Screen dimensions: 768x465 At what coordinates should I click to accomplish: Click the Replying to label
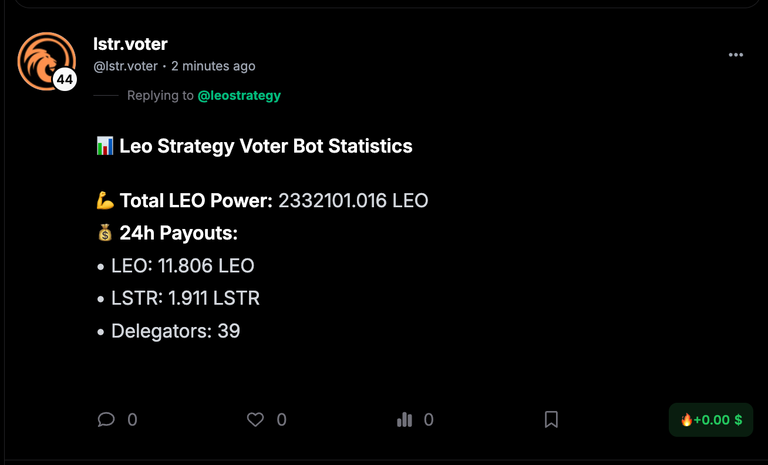160,96
